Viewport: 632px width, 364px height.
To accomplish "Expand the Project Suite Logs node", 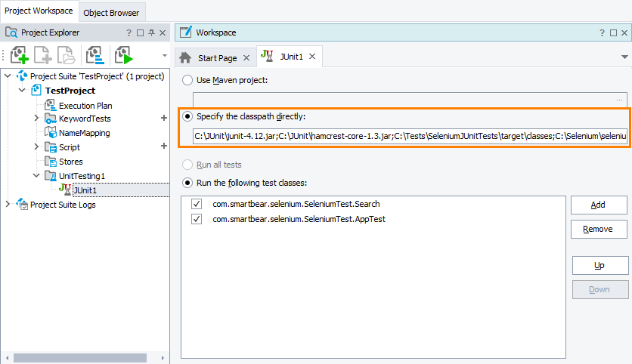I will click(8, 205).
